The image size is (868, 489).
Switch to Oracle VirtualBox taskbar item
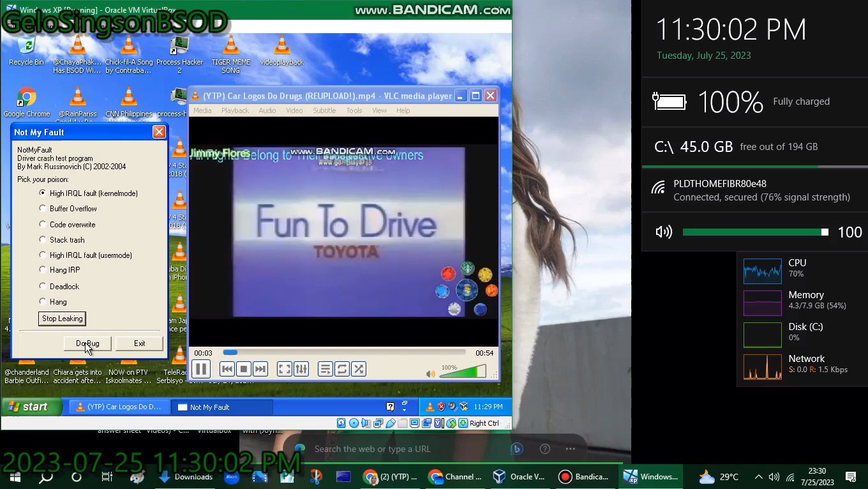(519, 477)
